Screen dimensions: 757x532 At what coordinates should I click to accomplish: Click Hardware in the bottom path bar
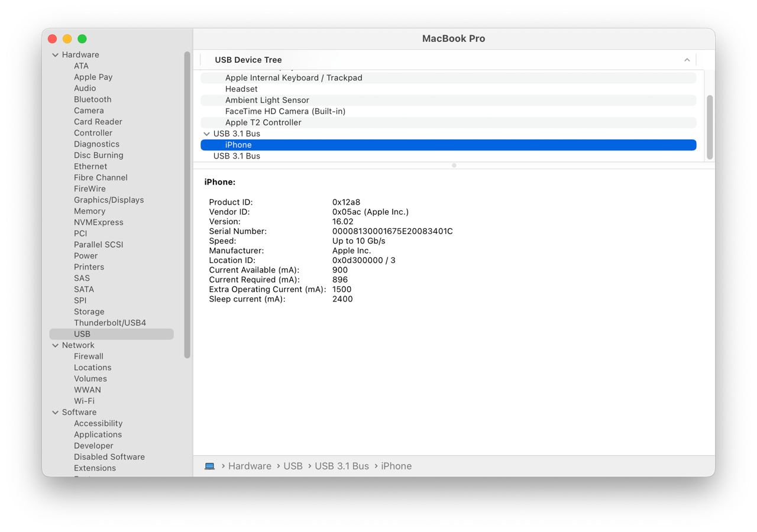(x=250, y=466)
